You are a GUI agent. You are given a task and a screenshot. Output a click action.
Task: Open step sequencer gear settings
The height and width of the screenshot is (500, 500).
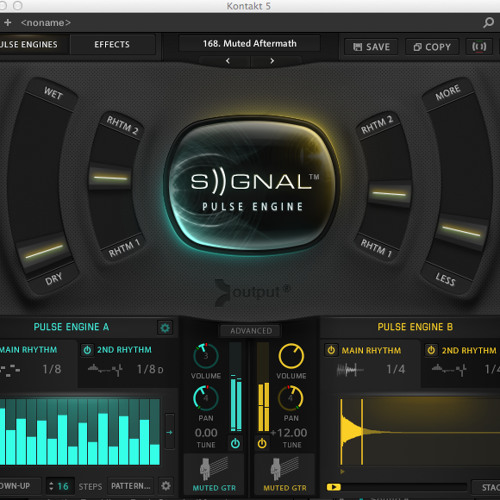166,486
